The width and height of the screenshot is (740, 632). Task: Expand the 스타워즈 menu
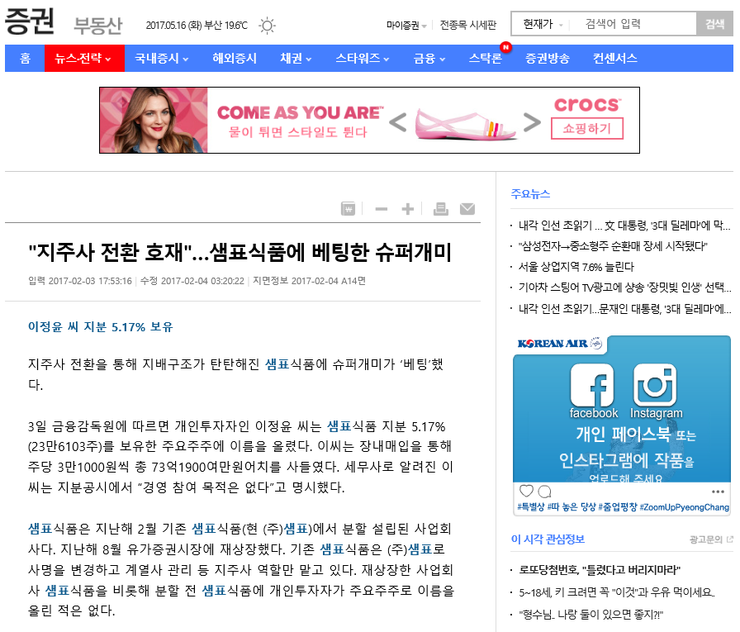[x=362, y=59]
